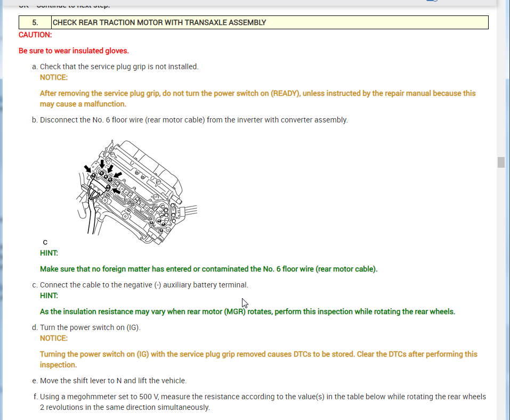The image size is (510, 420).
Task: Click 'CHECK REAR TRACTION MOTOR WITH TRANSAXLE ASSEMBLY' heading
Action: click(x=159, y=22)
